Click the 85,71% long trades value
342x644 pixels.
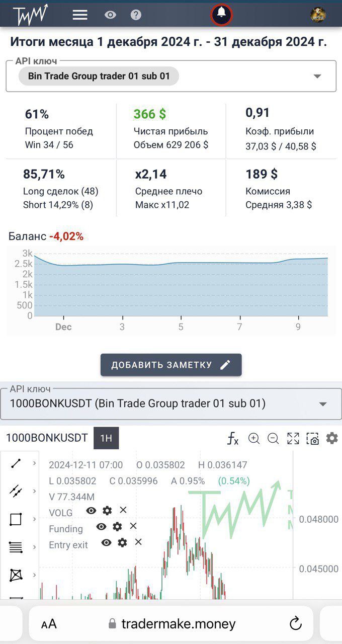[44, 175]
